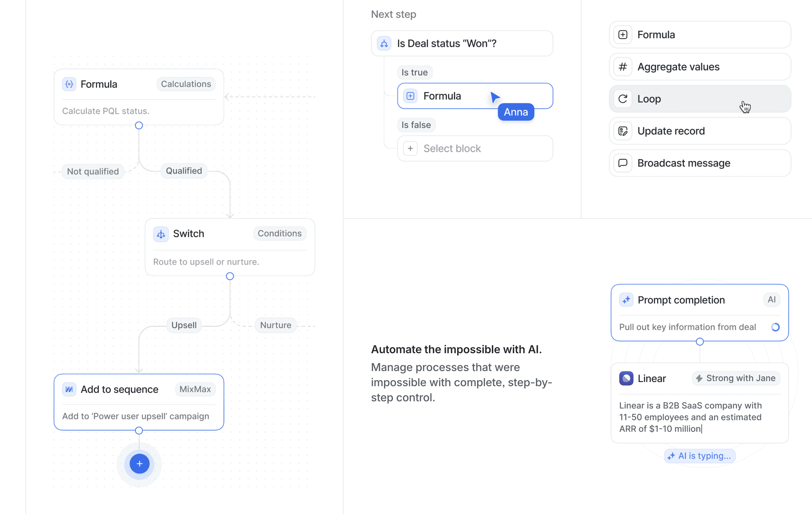812x514 pixels.
Task: Select the Qualified branch label
Action: pyautogui.click(x=184, y=171)
